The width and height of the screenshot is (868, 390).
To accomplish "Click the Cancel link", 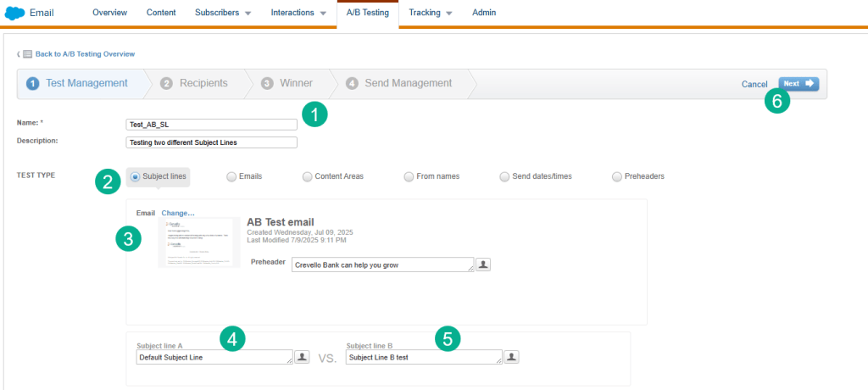I will pos(754,85).
